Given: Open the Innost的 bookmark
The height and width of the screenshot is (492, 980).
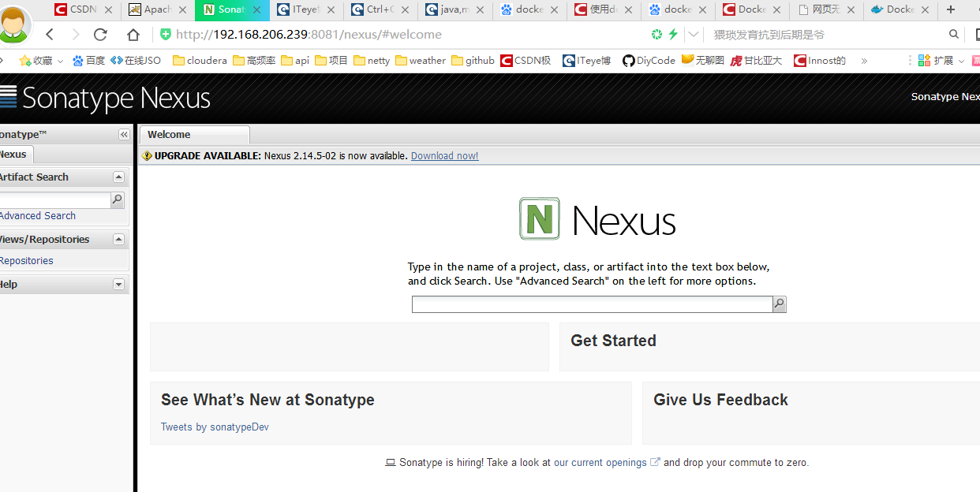Looking at the screenshot, I should point(820,61).
